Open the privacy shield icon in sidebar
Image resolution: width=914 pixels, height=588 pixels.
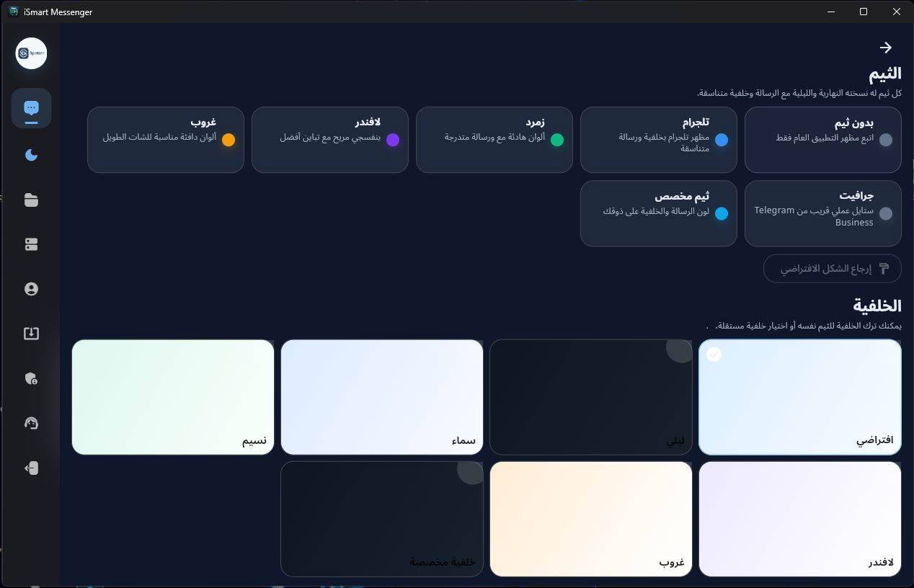tap(31, 378)
